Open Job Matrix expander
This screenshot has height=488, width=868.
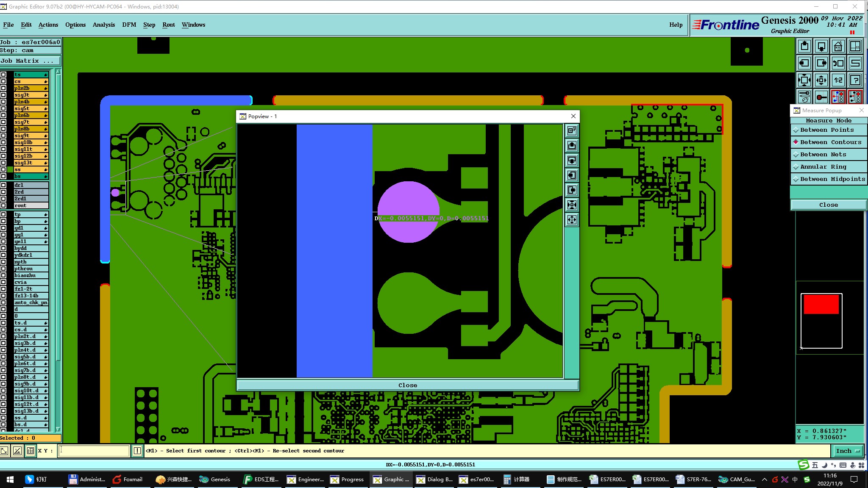point(30,61)
